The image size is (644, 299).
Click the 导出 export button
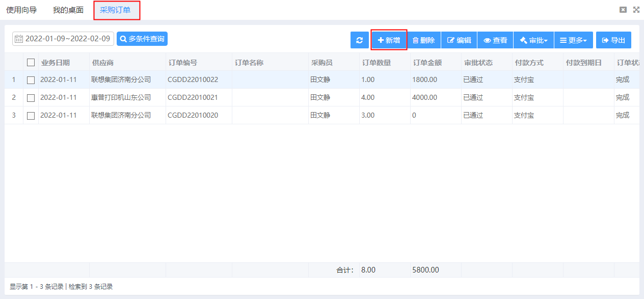[613, 40]
